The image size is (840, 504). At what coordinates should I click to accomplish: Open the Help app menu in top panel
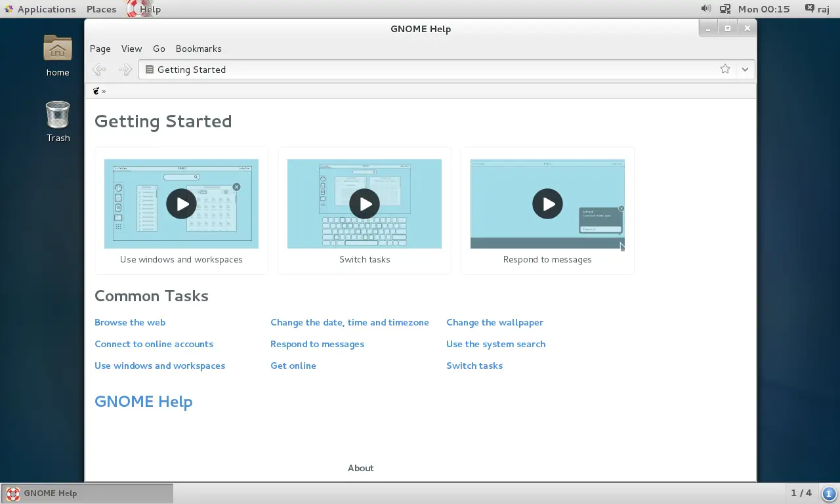click(144, 9)
